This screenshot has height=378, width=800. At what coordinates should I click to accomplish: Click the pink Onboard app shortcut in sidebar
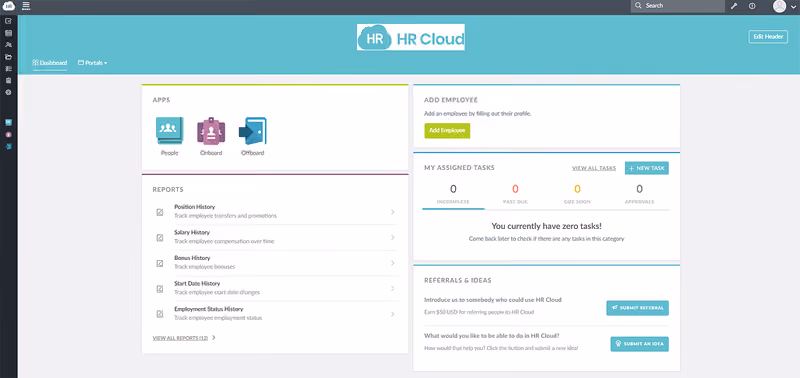[x=8, y=135]
